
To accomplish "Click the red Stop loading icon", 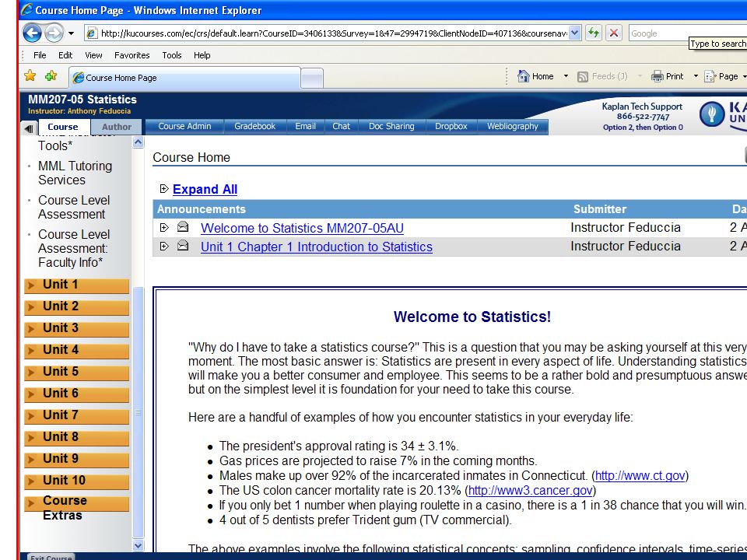I will [x=614, y=33].
